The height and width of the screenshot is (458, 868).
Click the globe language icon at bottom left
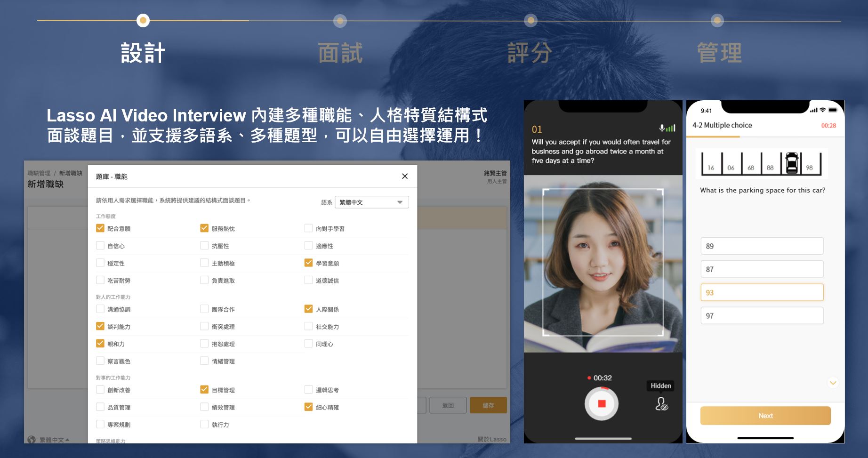pyautogui.click(x=32, y=439)
